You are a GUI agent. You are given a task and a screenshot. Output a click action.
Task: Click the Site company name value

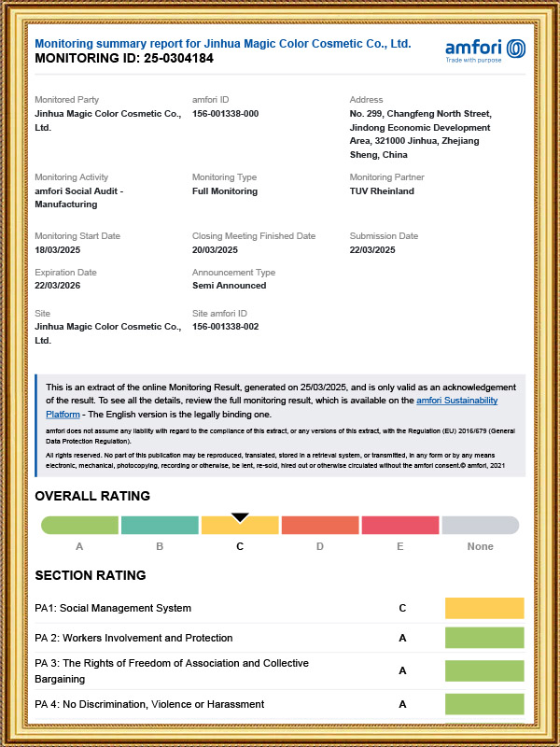point(108,333)
